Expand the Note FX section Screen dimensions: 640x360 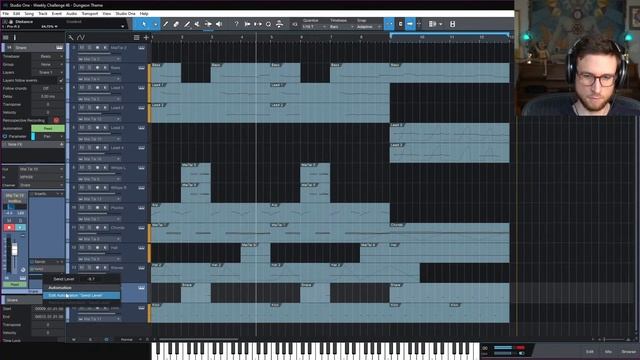click(x=61, y=144)
